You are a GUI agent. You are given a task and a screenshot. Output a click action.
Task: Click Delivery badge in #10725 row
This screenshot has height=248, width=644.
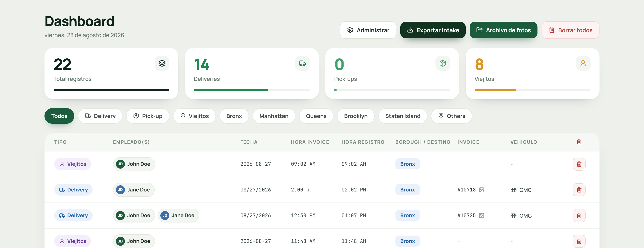73,216
